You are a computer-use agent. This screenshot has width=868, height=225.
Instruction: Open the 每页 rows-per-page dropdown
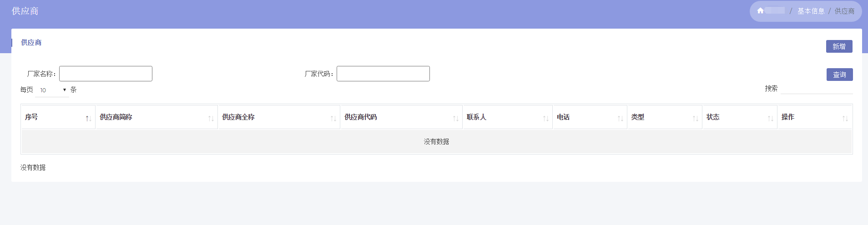(x=52, y=90)
